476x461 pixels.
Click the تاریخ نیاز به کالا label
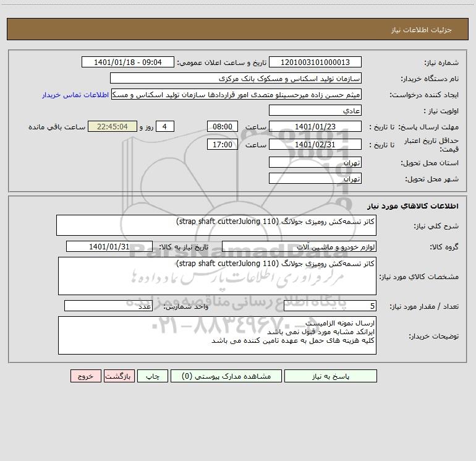click(184, 247)
